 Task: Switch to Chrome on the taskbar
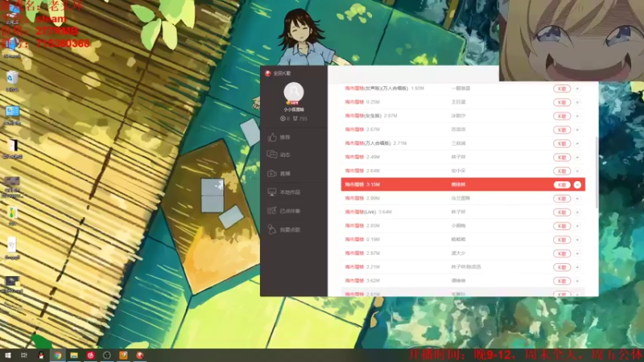tap(57, 356)
